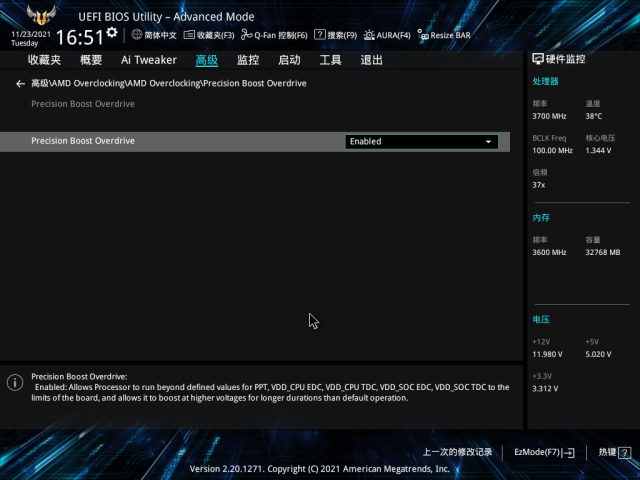640x480 pixels.
Task: Switch to the Ai Tweaker tab
Action: pyautogui.click(x=148, y=60)
